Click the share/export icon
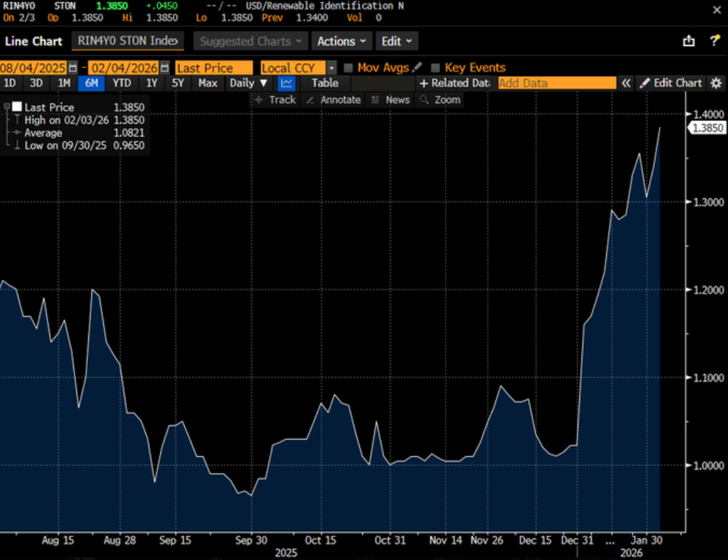 coord(689,41)
